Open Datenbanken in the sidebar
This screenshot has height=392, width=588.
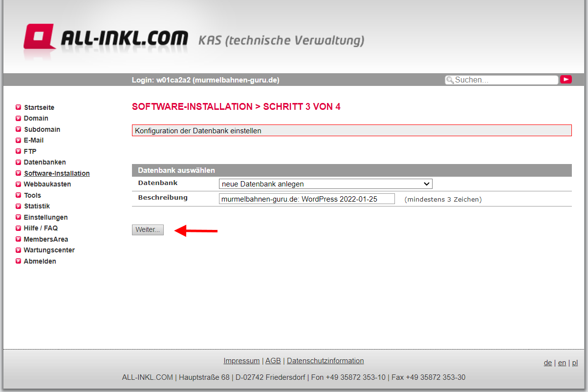[45, 162]
